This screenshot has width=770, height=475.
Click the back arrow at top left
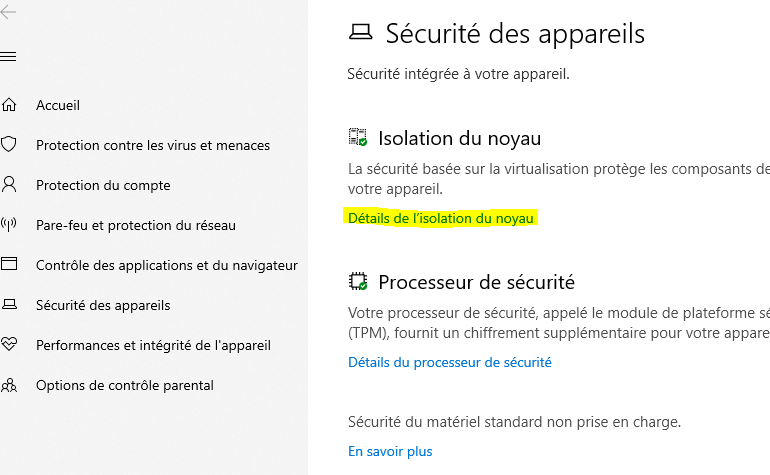(9, 12)
